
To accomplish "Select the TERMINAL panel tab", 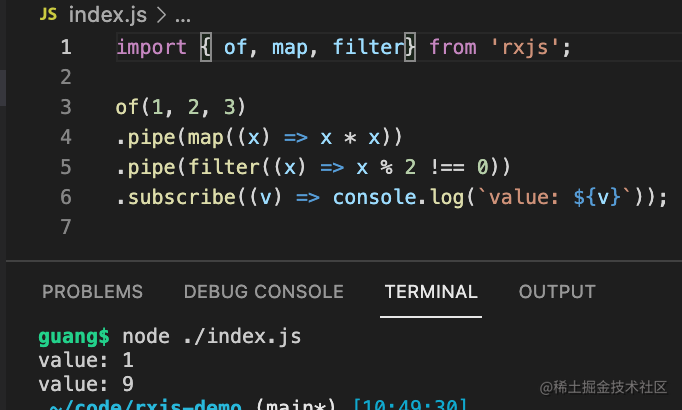I will click(x=431, y=292).
